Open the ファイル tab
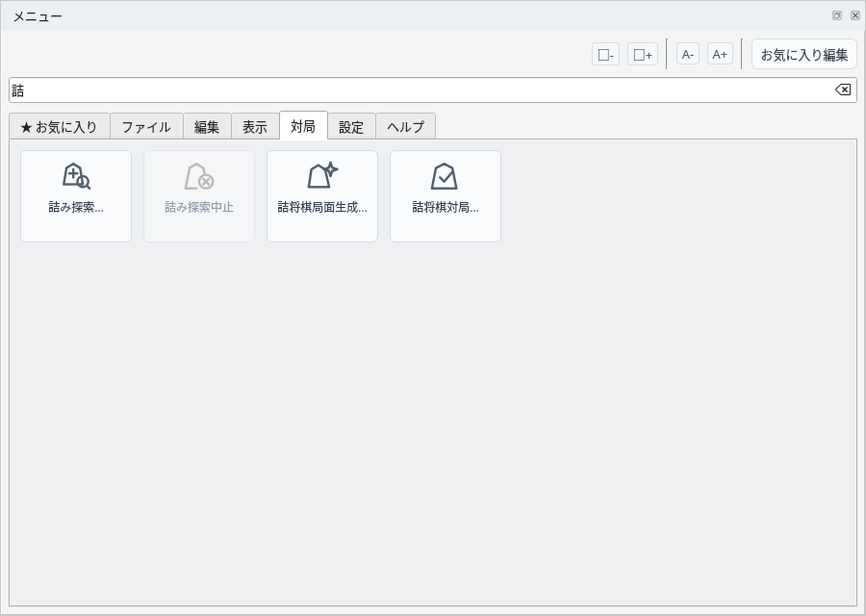Image resolution: width=866 pixels, height=616 pixels. (x=146, y=126)
